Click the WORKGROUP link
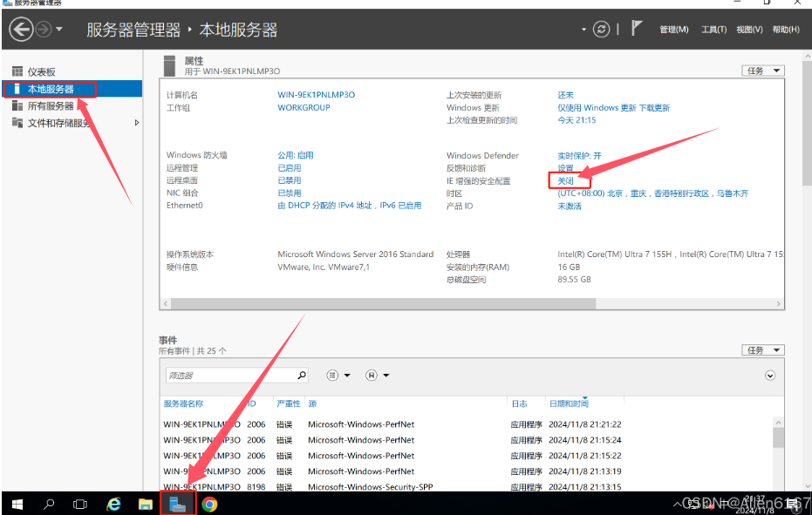This screenshot has width=812, height=515. click(304, 108)
